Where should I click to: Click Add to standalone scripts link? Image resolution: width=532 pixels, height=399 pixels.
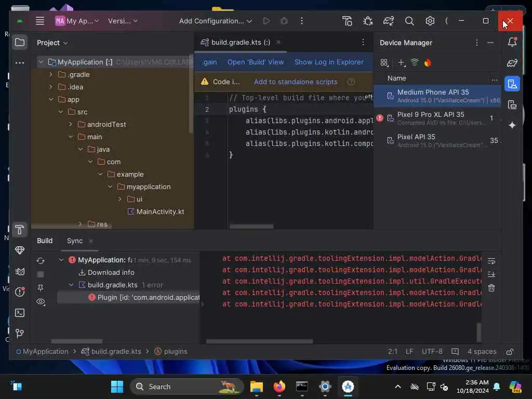(296, 82)
